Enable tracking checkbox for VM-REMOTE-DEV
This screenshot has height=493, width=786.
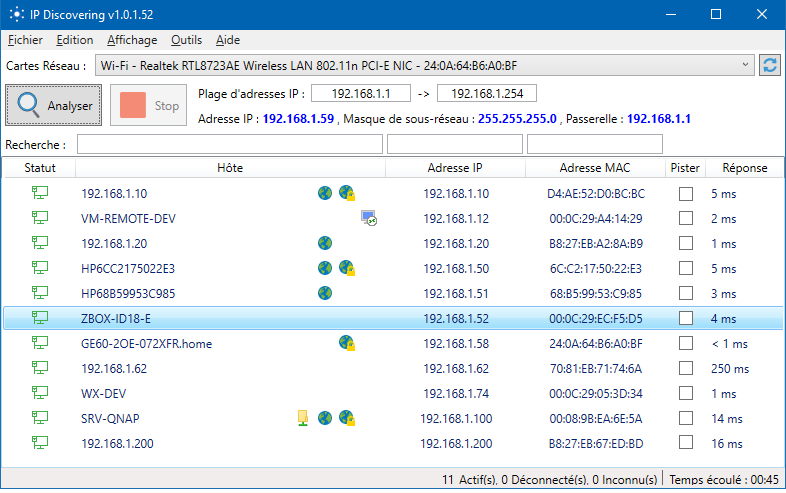pos(686,219)
